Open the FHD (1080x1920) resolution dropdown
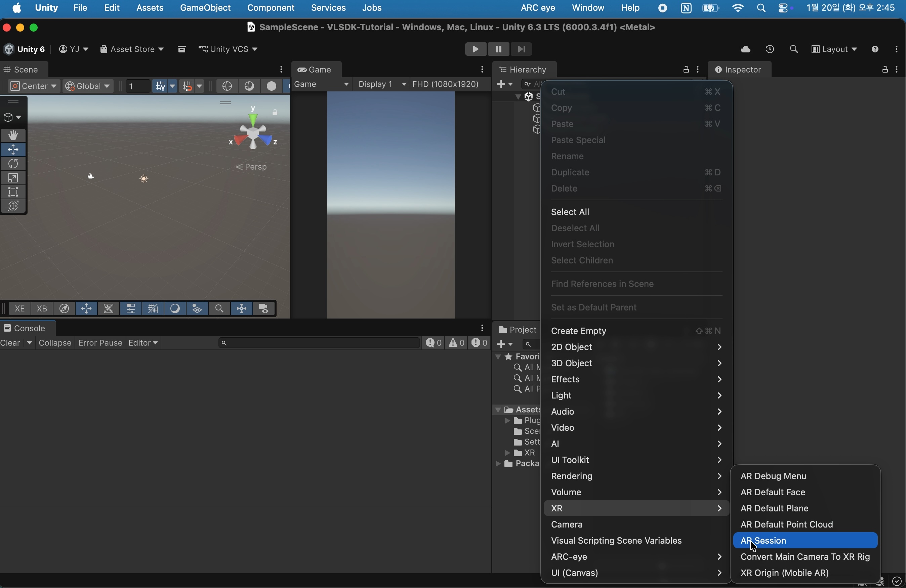This screenshot has height=588, width=906. (446, 84)
